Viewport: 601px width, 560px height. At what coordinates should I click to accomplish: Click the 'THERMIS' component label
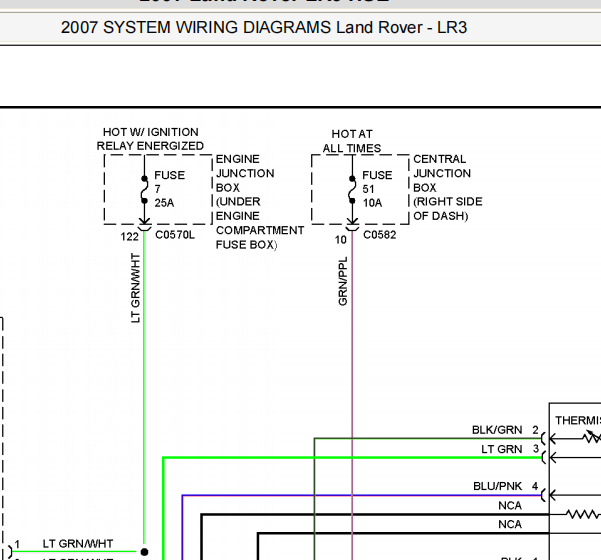coord(578,420)
